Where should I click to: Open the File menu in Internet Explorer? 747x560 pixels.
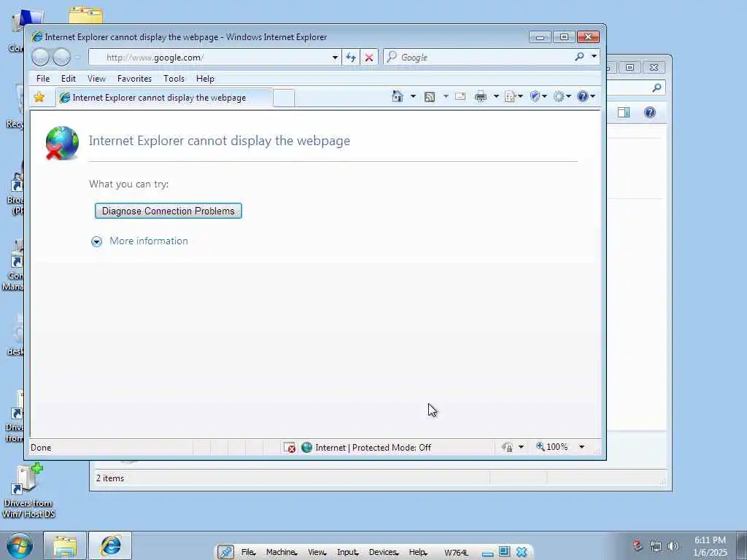(43, 79)
